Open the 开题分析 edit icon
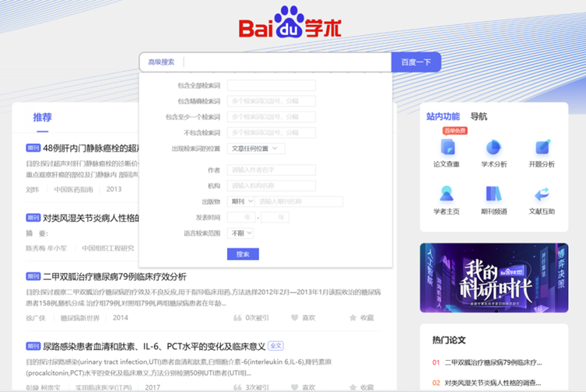This screenshot has width=586, height=392. (x=542, y=147)
